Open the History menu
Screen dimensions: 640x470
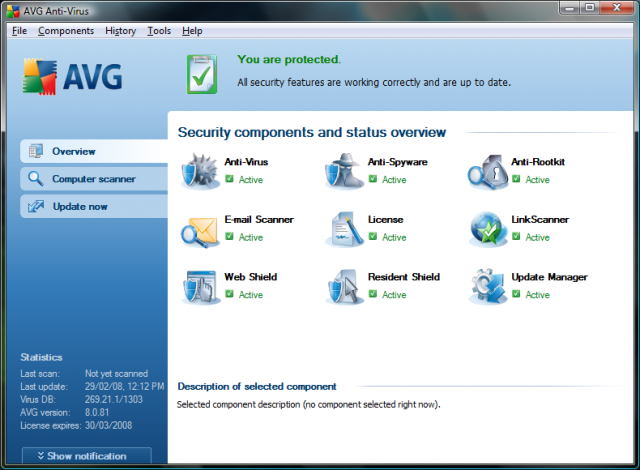coord(120,31)
